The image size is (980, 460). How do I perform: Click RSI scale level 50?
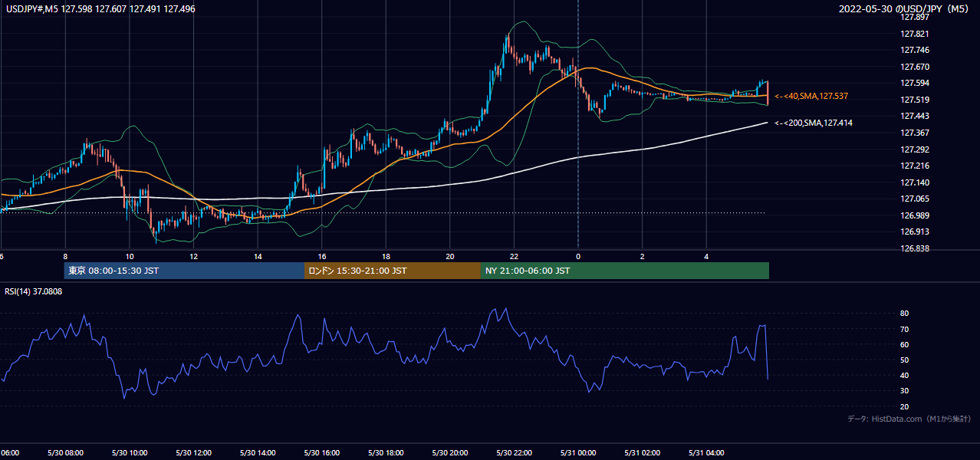pos(905,360)
